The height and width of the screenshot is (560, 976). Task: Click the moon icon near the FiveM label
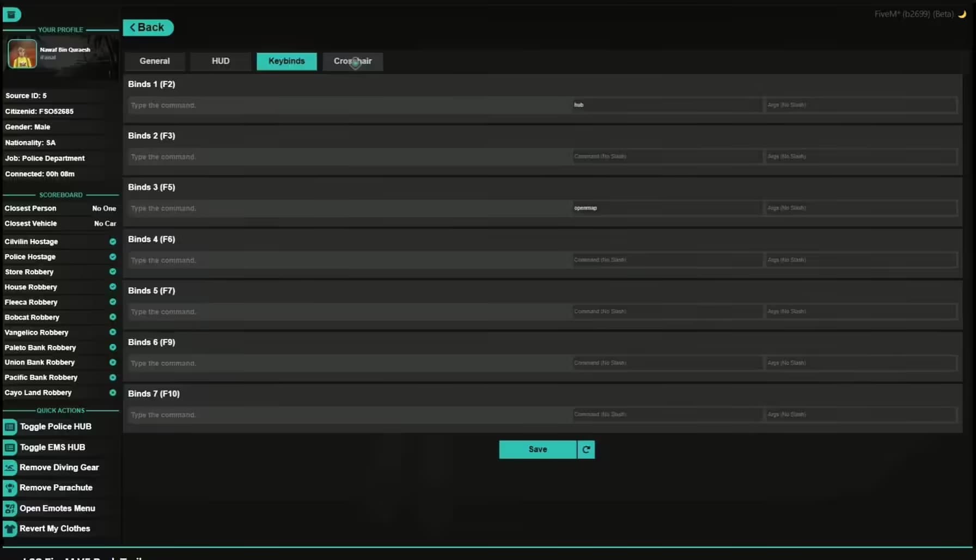(x=963, y=14)
